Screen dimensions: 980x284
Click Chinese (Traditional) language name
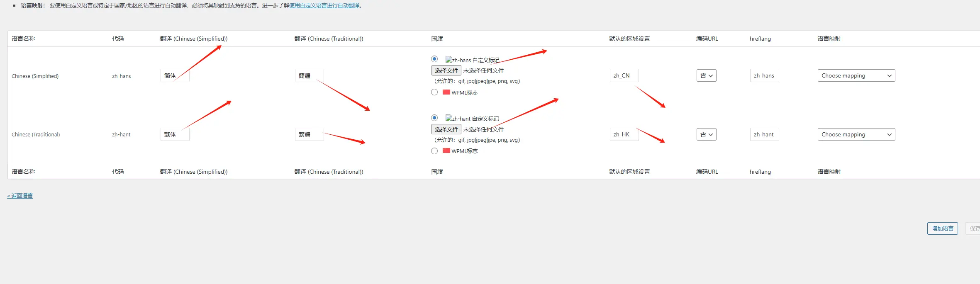(36, 134)
